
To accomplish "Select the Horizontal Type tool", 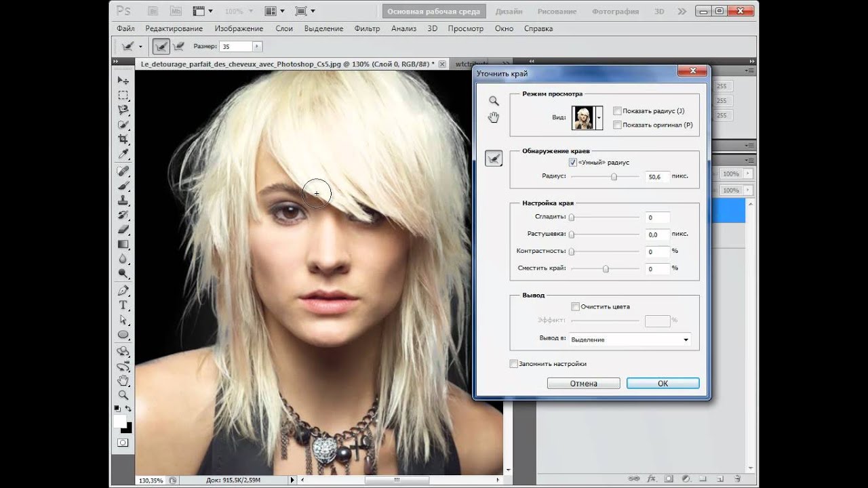I will (x=123, y=305).
